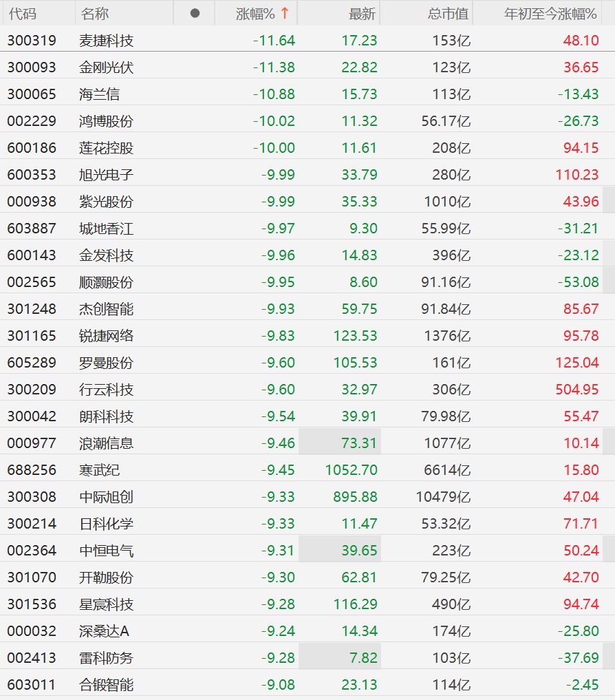Select stock code 600186 莲花控股
615x700 pixels.
coord(32,148)
